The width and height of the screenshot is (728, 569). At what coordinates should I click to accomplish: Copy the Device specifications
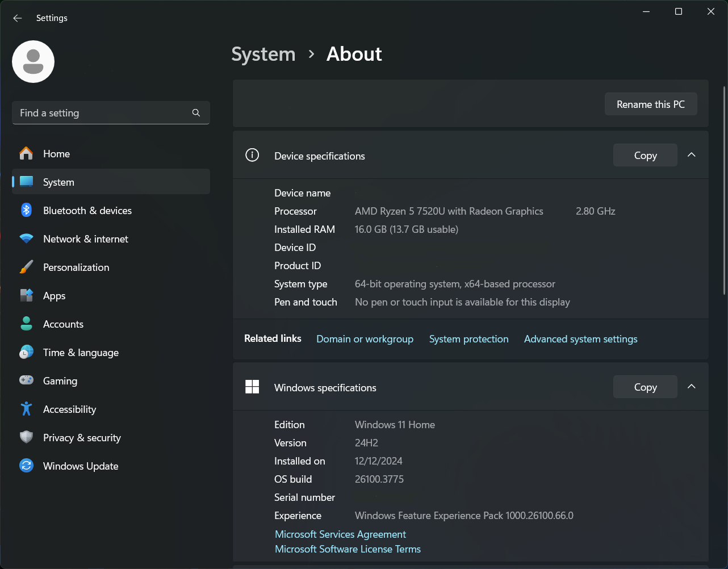point(645,154)
